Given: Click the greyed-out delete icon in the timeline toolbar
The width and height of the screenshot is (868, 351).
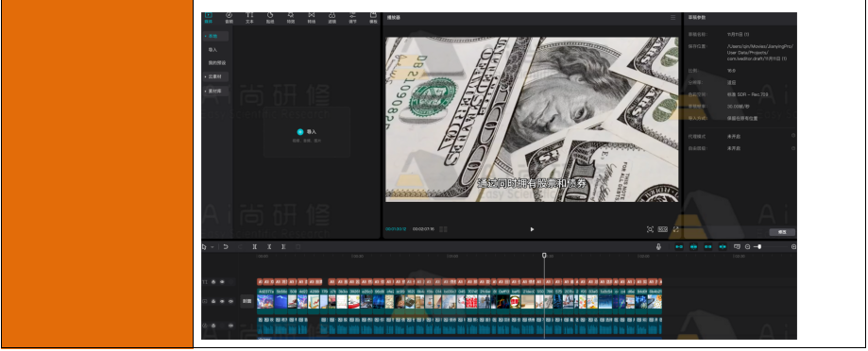Looking at the screenshot, I should point(298,247).
